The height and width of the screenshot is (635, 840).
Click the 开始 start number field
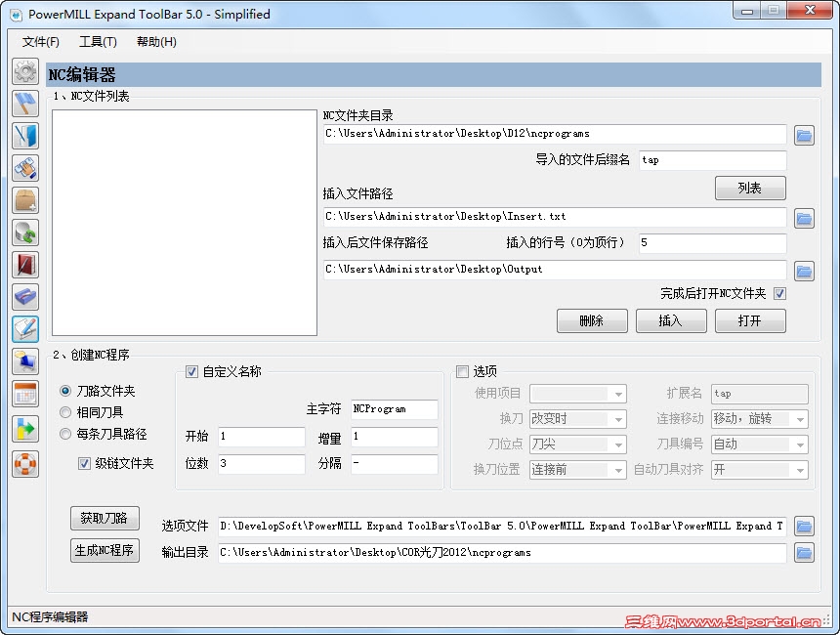(x=262, y=437)
